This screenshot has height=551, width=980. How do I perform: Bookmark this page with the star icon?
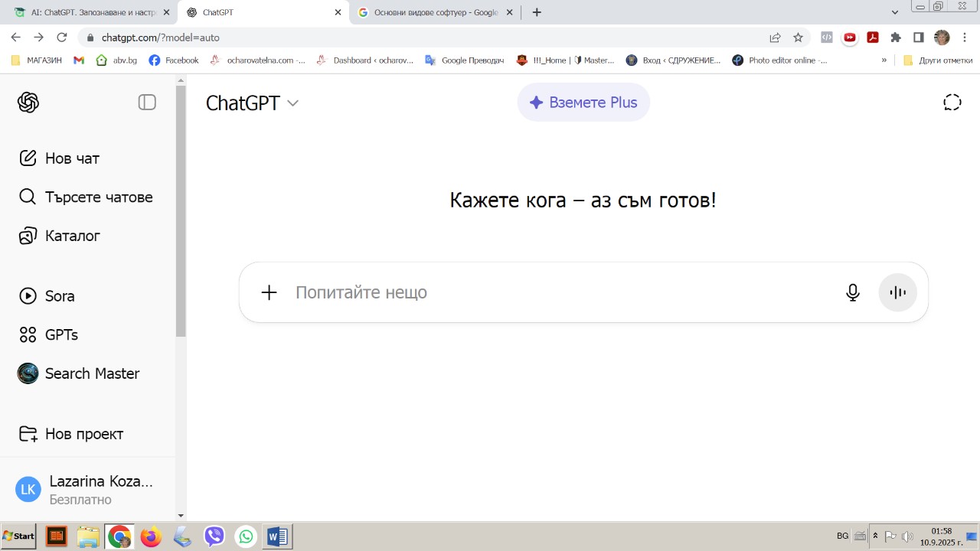[x=798, y=37]
